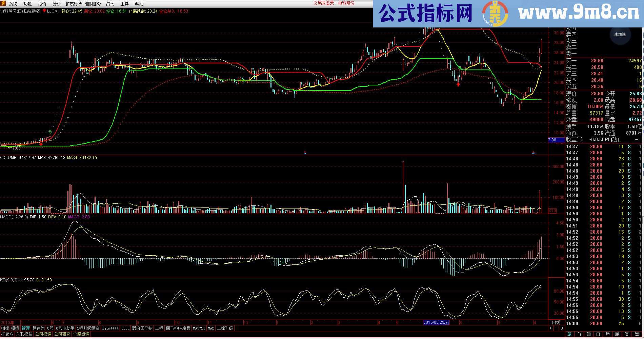Viewport: 644px width, 339px height.
Task: Click the − icon to shrink the chart
Action: point(556,328)
